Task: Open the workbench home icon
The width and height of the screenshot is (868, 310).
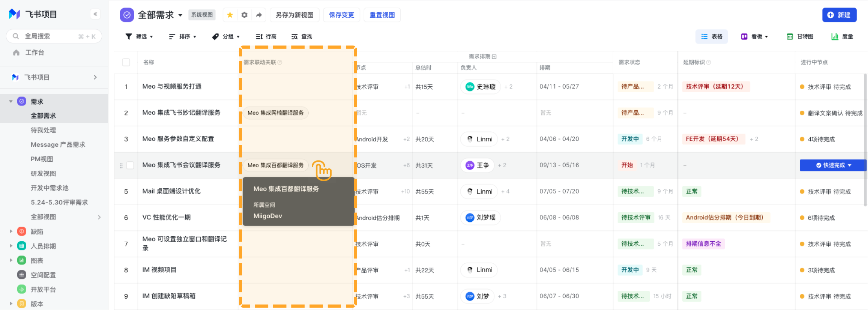Action: coord(16,52)
